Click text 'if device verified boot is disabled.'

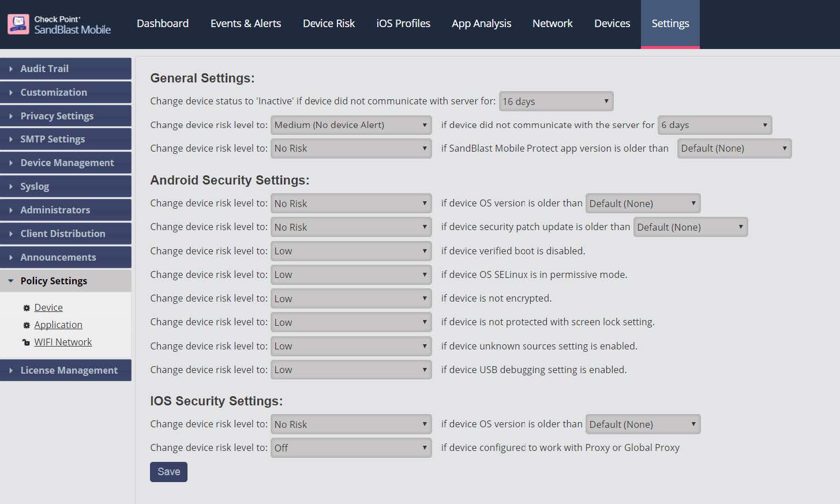(513, 251)
